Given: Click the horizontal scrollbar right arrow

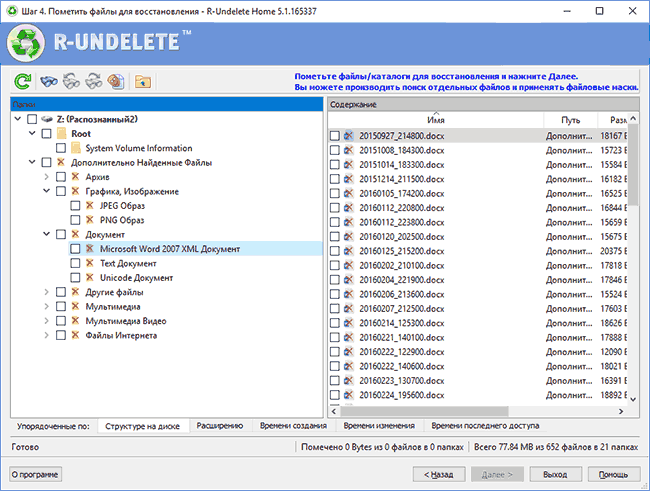Looking at the screenshot, I should tap(621, 411).
